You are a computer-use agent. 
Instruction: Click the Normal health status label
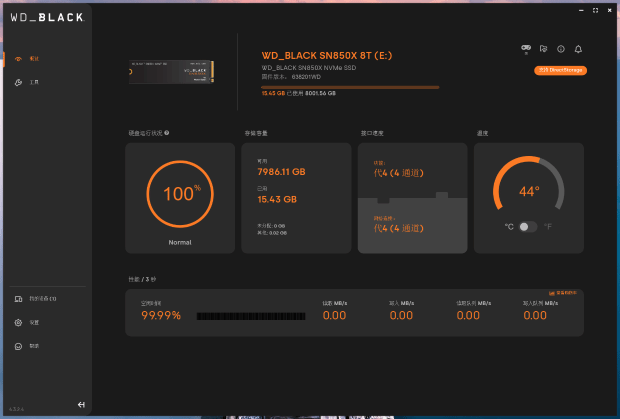tap(180, 242)
